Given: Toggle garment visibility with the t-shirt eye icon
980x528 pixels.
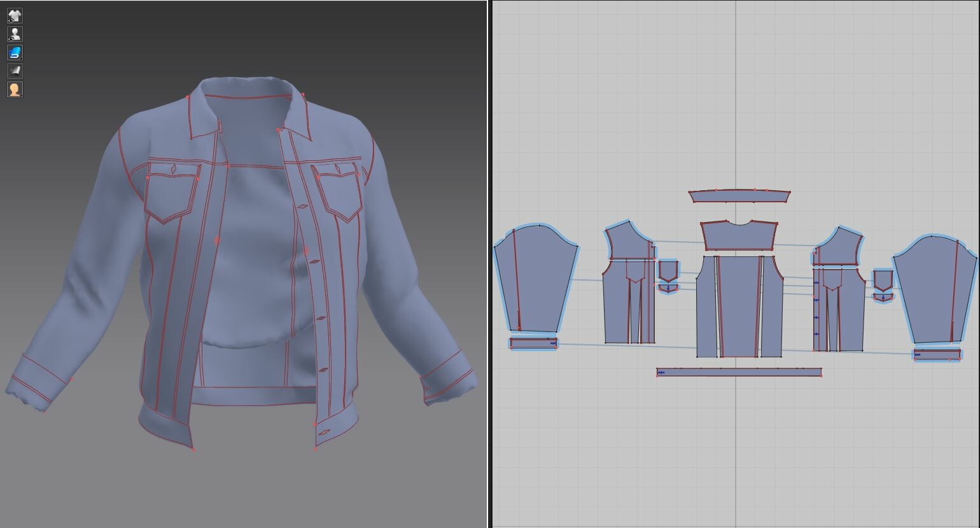Looking at the screenshot, I should coord(15,15).
